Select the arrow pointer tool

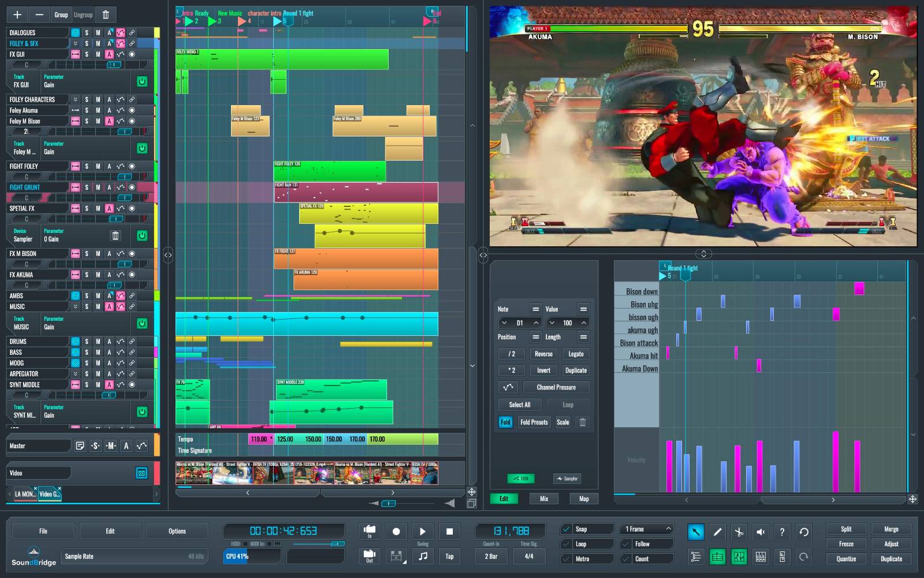click(696, 532)
